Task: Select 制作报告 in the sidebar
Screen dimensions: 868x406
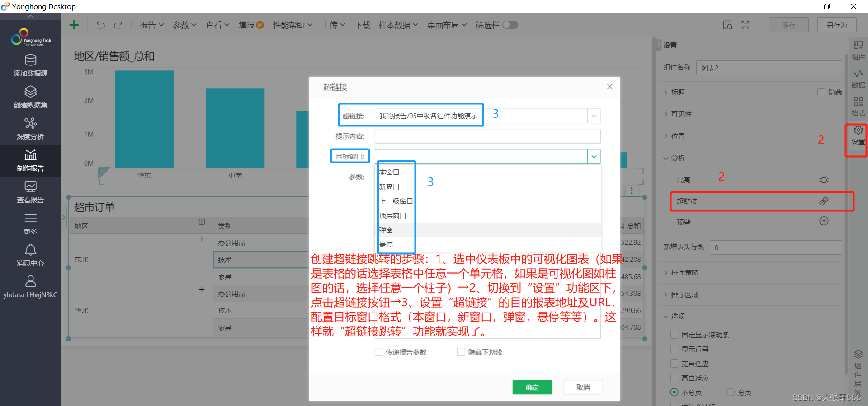Action: click(30, 161)
